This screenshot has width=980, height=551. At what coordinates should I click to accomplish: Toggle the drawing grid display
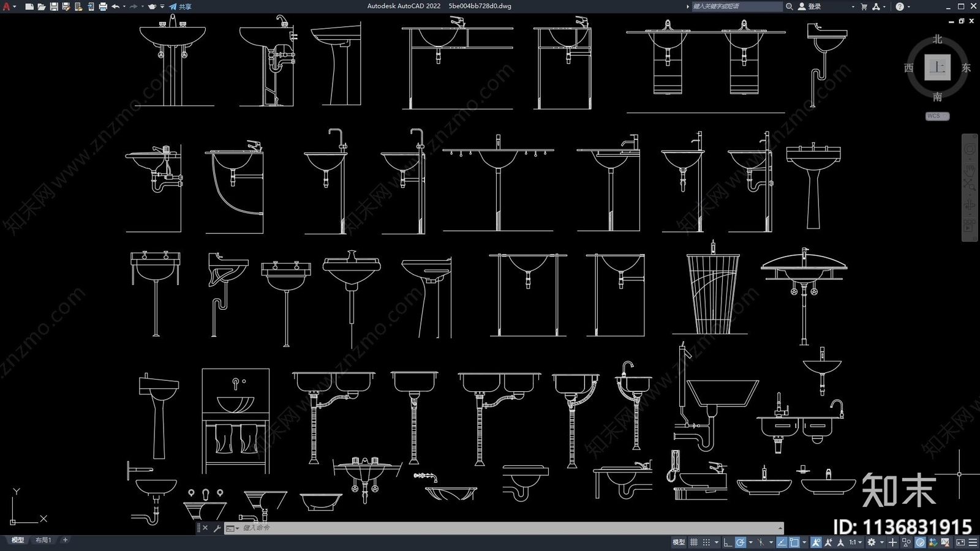coord(693,542)
